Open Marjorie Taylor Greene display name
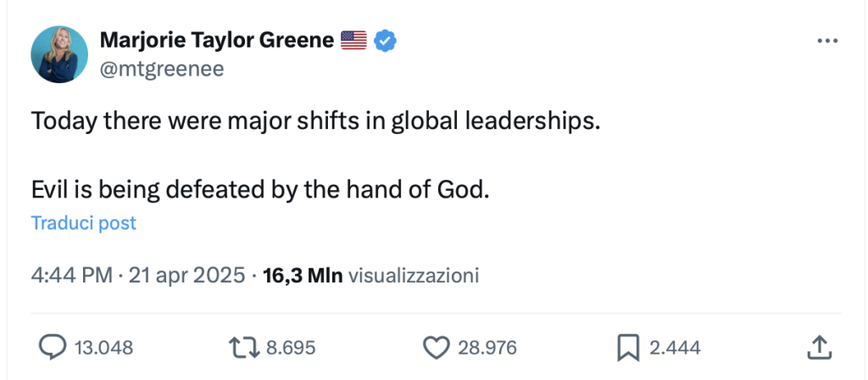 pyautogui.click(x=216, y=40)
